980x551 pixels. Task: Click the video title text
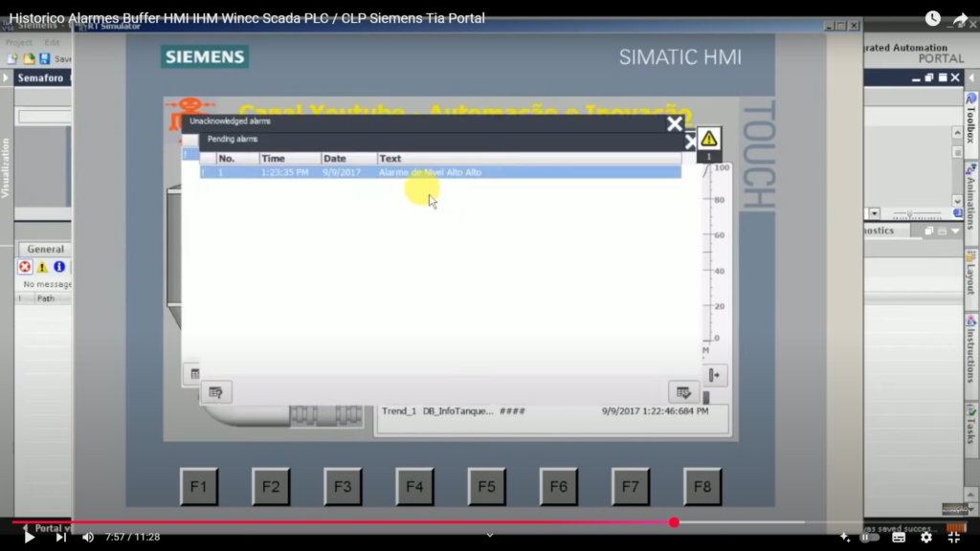pyautogui.click(x=247, y=18)
